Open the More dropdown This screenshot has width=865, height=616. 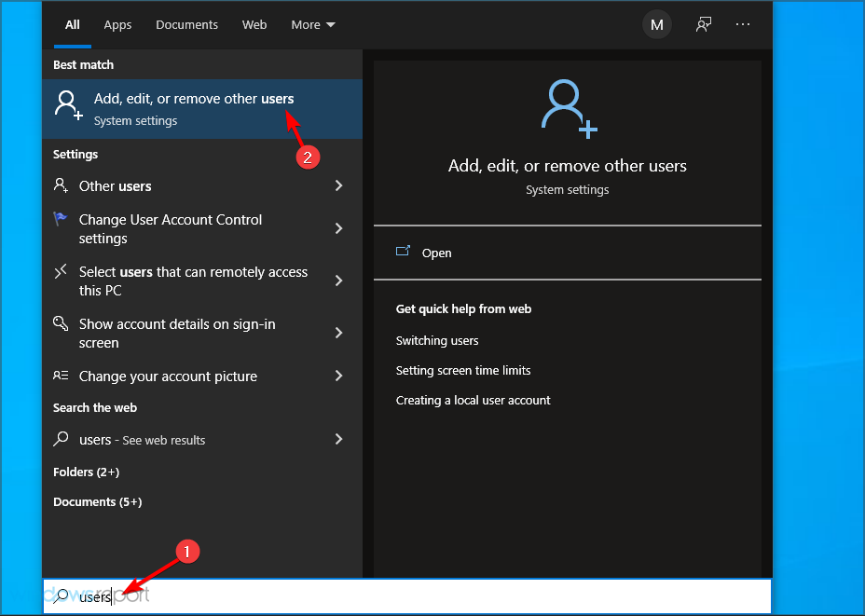pos(313,25)
